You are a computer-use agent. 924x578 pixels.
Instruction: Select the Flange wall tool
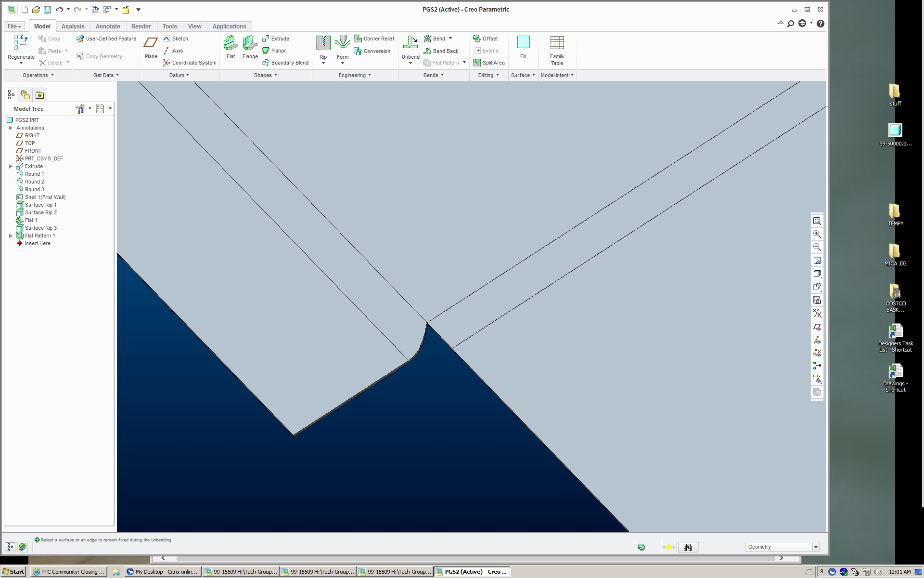(250, 44)
